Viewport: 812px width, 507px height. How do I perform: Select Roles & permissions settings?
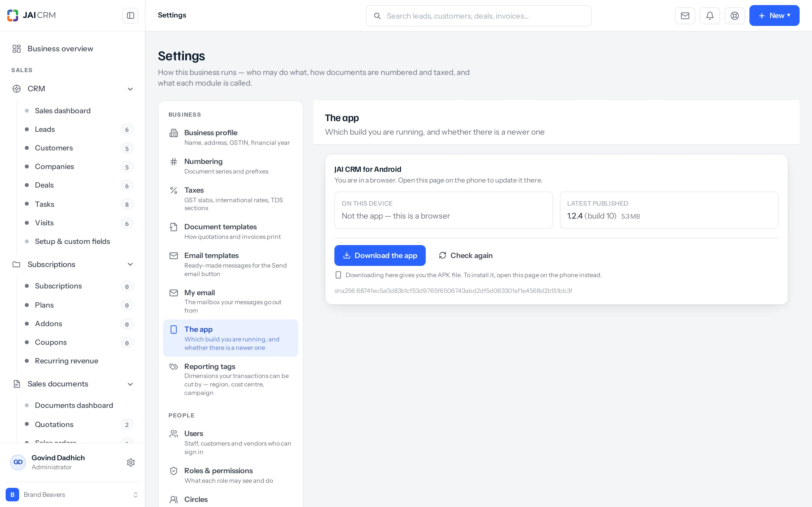pos(231,475)
